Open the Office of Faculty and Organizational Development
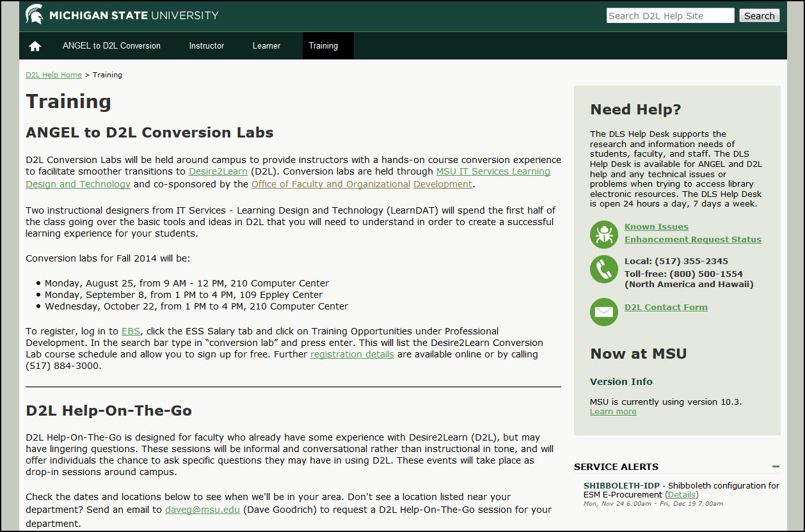The image size is (805, 532). [x=331, y=184]
